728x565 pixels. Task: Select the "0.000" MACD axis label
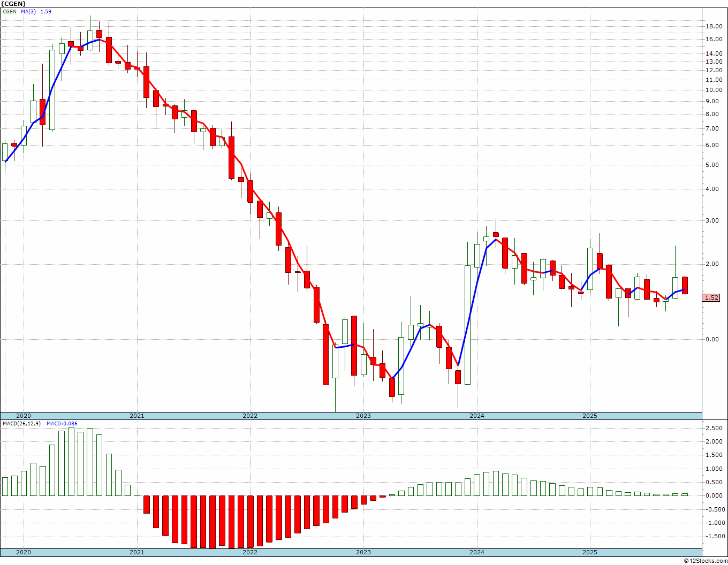click(715, 496)
